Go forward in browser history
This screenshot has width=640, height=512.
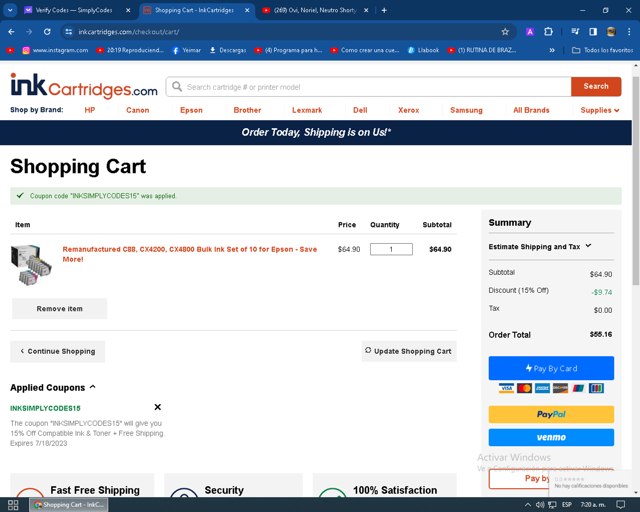point(29,32)
